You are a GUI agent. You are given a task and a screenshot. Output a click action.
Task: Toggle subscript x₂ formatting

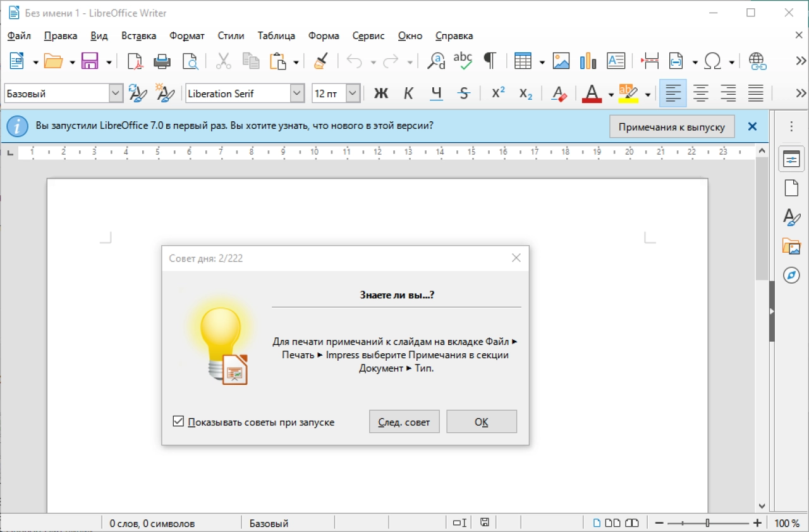click(x=526, y=94)
